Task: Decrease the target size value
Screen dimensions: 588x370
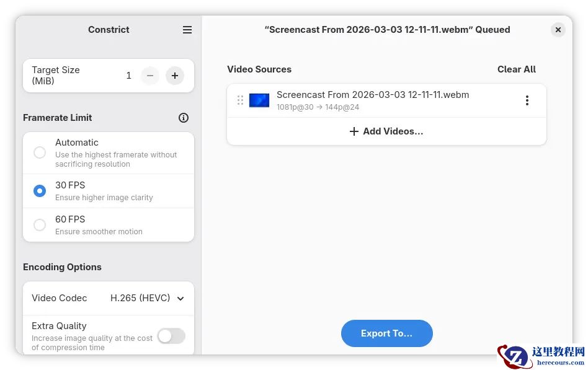Action: (x=150, y=76)
